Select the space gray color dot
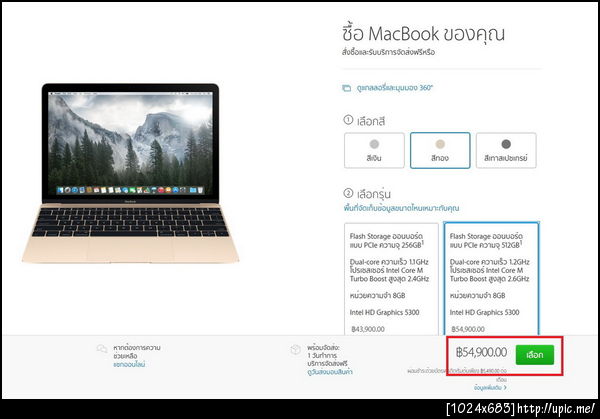This screenshot has width=600, height=419. (506, 144)
